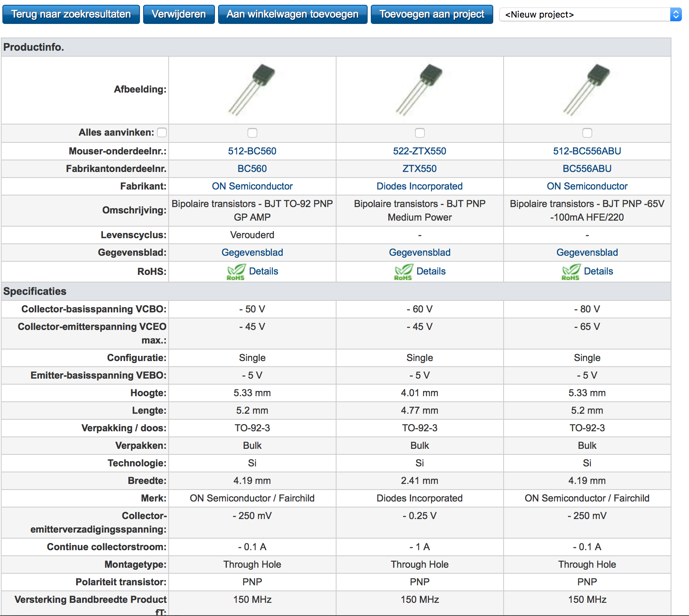Click the RoHS leaf icon for BC556ABU
The image size is (689, 616).
(x=571, y=272)
